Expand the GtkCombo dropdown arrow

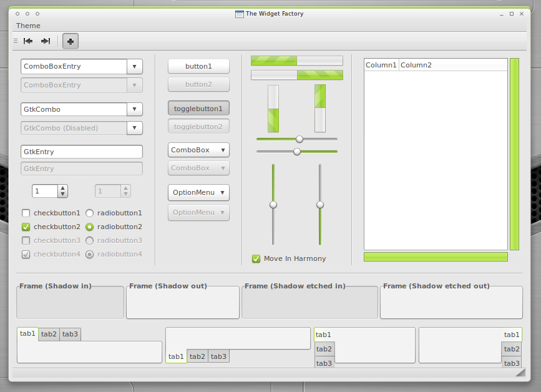[135, 109]
